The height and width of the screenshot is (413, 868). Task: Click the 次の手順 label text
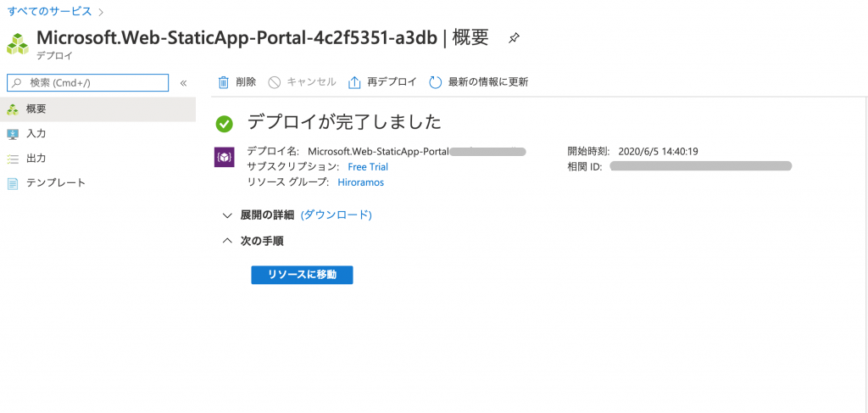click(263, 241)
